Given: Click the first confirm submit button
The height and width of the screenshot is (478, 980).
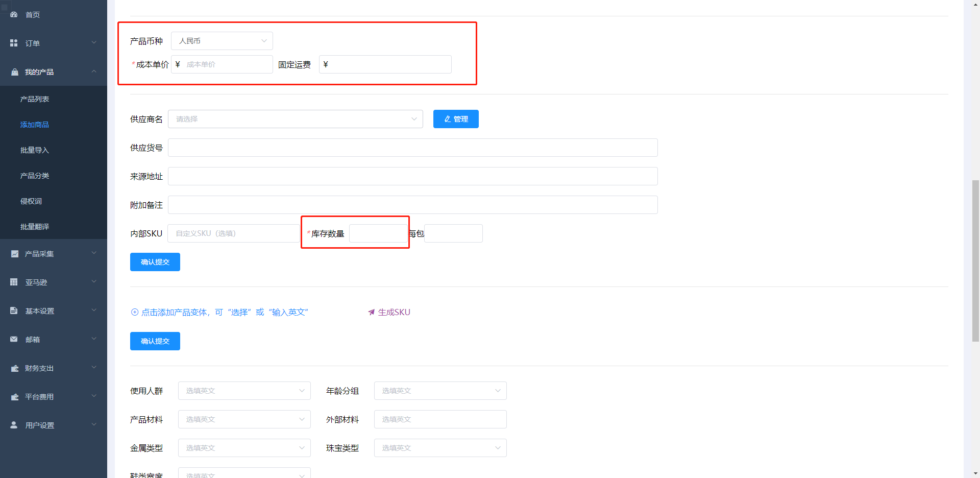Looking at the screenshot, I should (x=155, y=262).
